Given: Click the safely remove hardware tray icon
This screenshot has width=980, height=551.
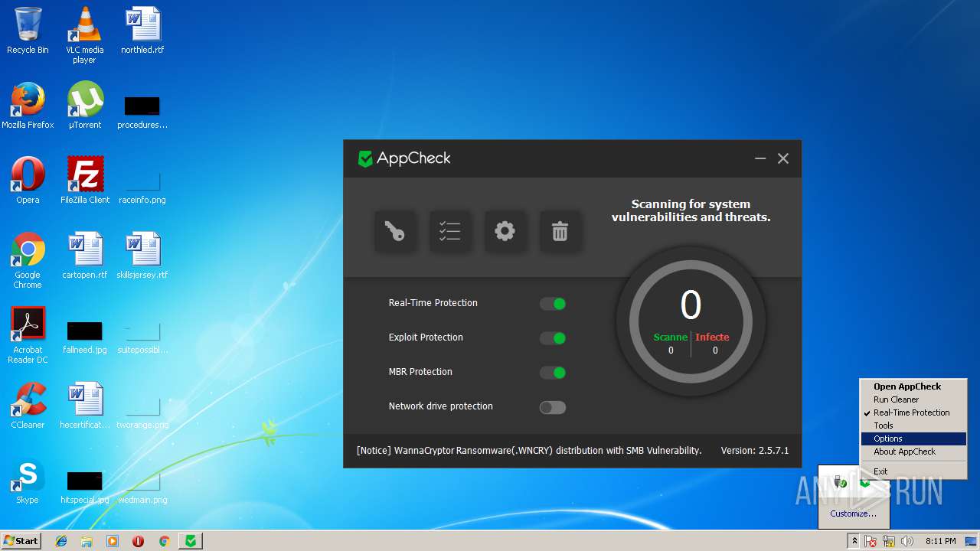Looking at the screenshot, I should [x=841, y=482].
